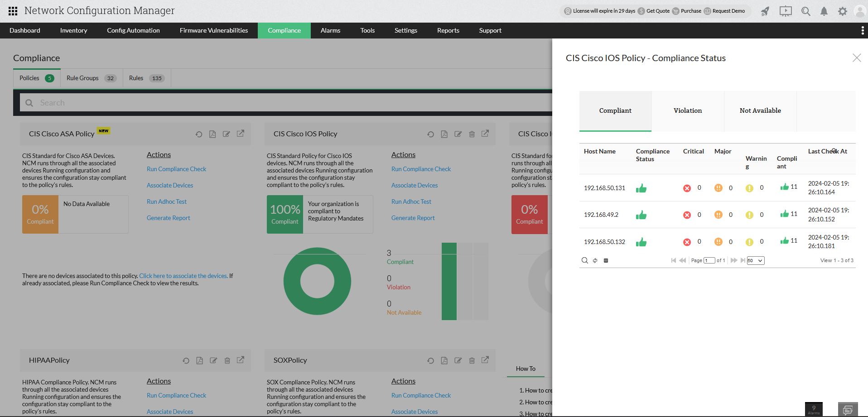Open the vertical three-dot overflow menu

[x=862, y=30]
